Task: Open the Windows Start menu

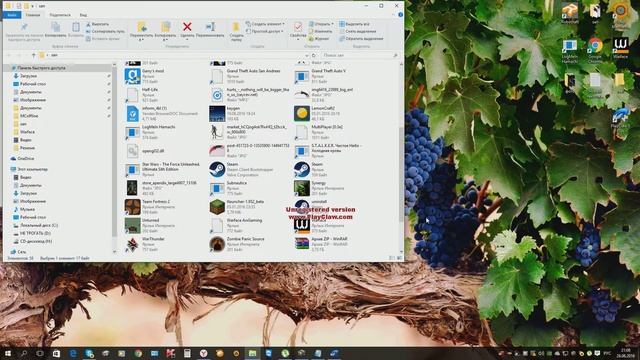Action: pyautogui.click(x=7, y=353)
